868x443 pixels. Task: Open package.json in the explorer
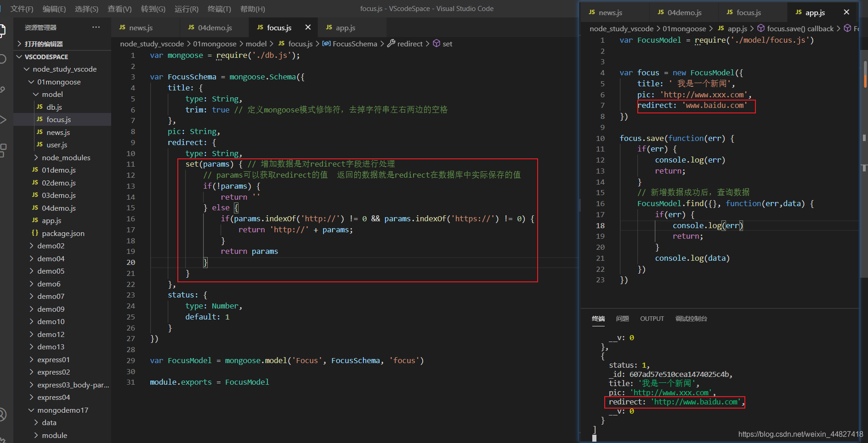pyautogui.click(x=62, y=233)
